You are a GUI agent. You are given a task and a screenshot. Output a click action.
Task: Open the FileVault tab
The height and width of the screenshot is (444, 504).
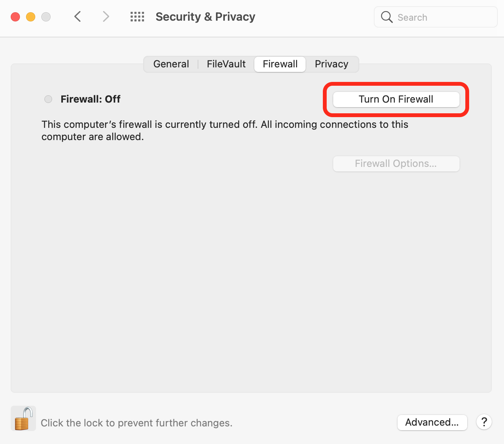click(x=226, y=64)
